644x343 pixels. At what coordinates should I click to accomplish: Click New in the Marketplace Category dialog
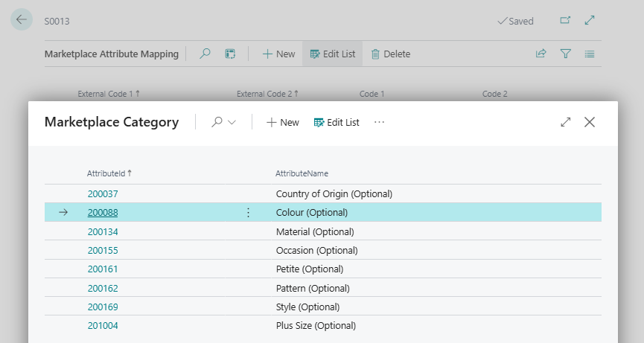pos(282,122)
